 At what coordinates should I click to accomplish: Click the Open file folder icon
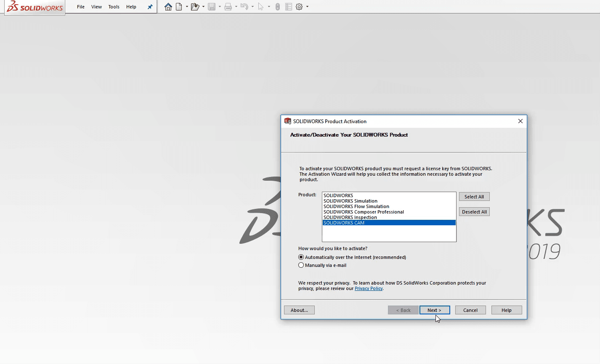(x=195, y=7)
